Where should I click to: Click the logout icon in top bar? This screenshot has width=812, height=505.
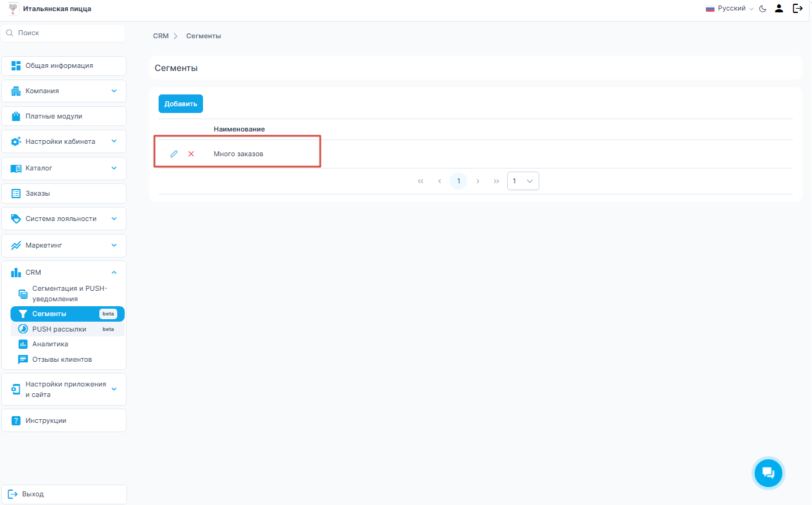[797, 9]
